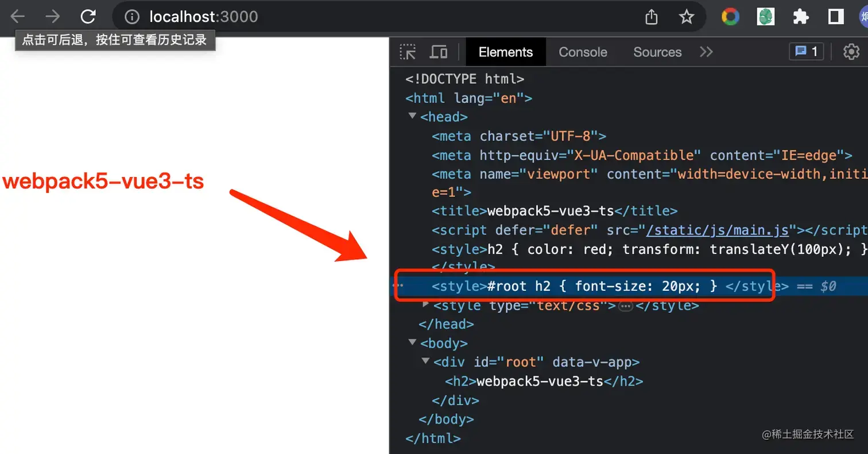This screenshot has height=454, width=868.
Task: Switch to the Console tab
Action: pyautogui.click(x=583, y=52)
